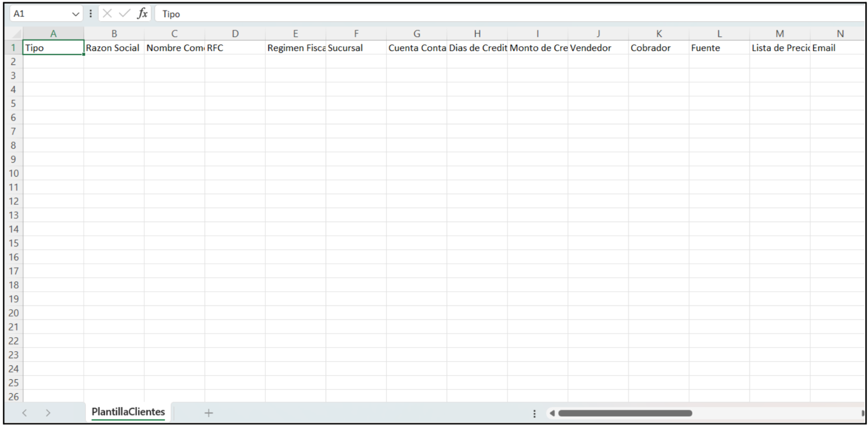868x426 pixels.
Task: Cancel formula entry with X icon
Action: tap(108, 14)
